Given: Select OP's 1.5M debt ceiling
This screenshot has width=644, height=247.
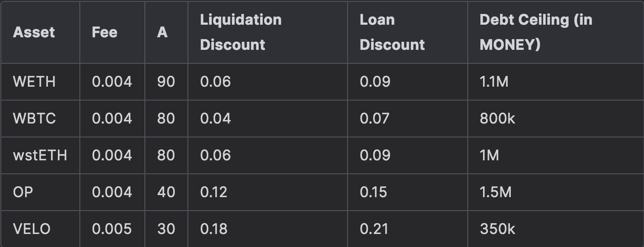Looking at the screenshot, I should pos(495,192).
